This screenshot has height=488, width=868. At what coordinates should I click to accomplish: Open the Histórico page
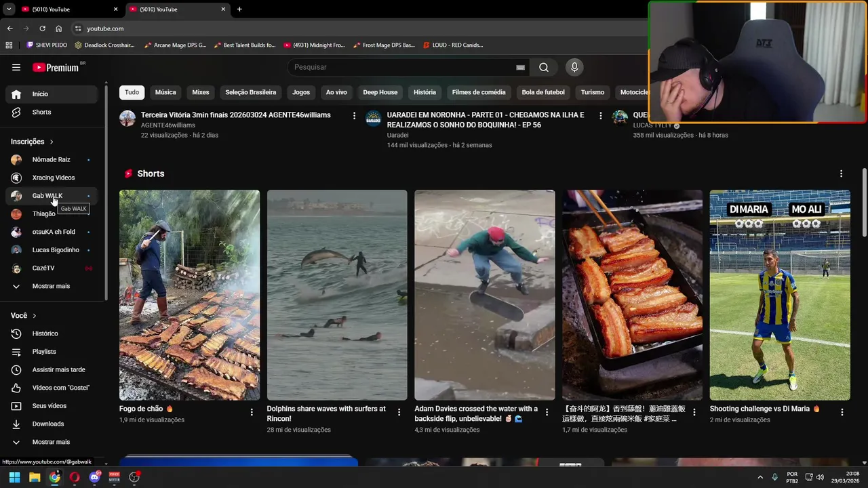click(52, 333)
